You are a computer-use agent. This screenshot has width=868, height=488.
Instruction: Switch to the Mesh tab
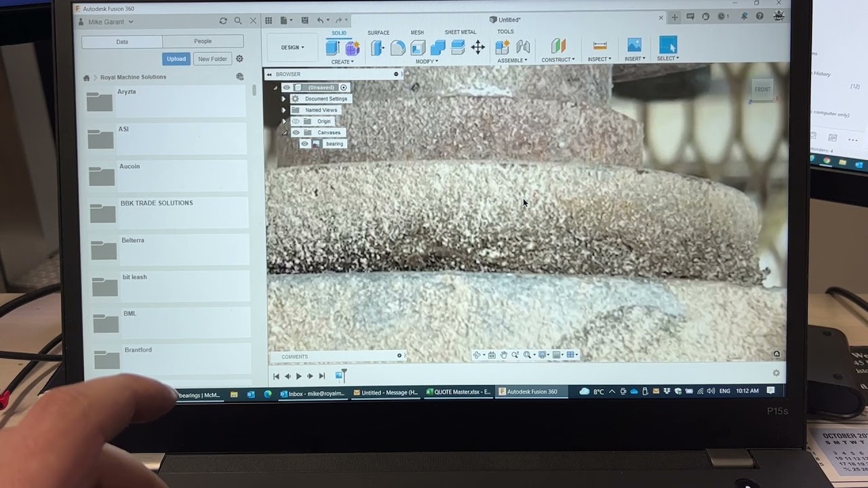(x=417, y=33)
